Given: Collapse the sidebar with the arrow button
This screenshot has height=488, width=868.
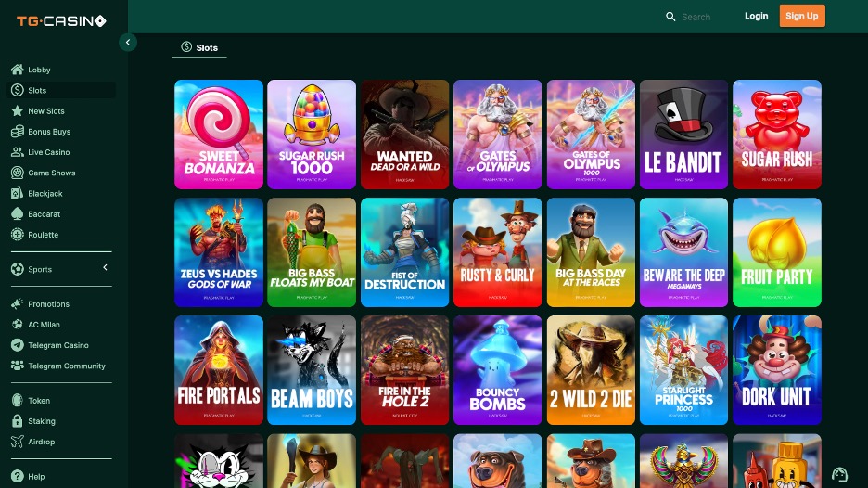Looking at the screenshot, I should point(128,43).
